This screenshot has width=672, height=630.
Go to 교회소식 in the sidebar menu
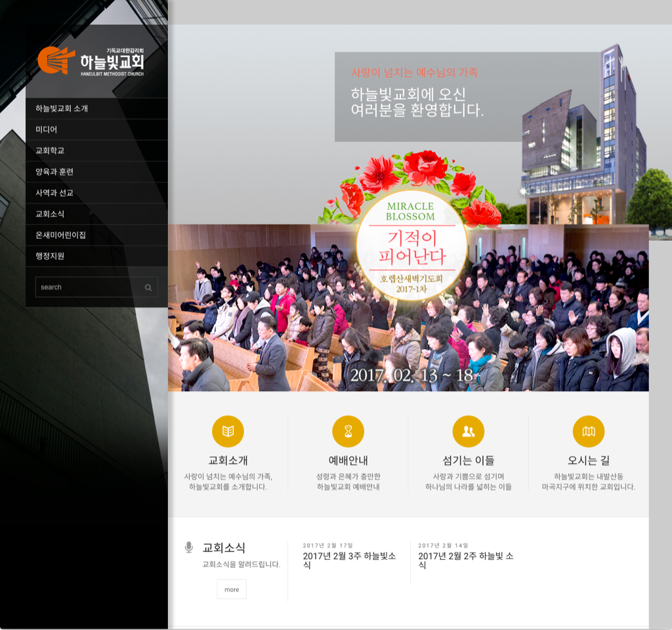[x=96, y=214]
